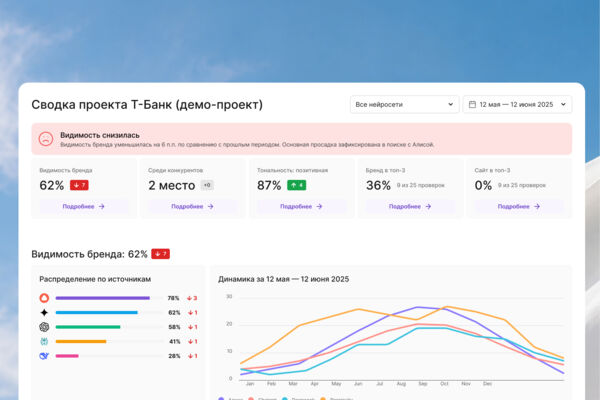Open the 'Все нейросети' dropdown
Viewport: 600px width, 400px height.
click(x=404, y=104)
